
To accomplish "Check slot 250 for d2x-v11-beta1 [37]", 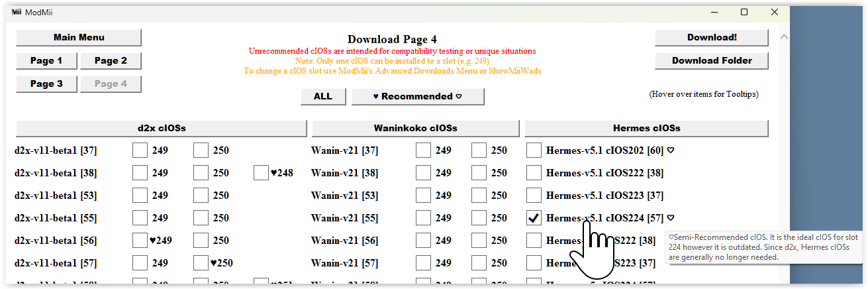I will [x=201, y=150].
